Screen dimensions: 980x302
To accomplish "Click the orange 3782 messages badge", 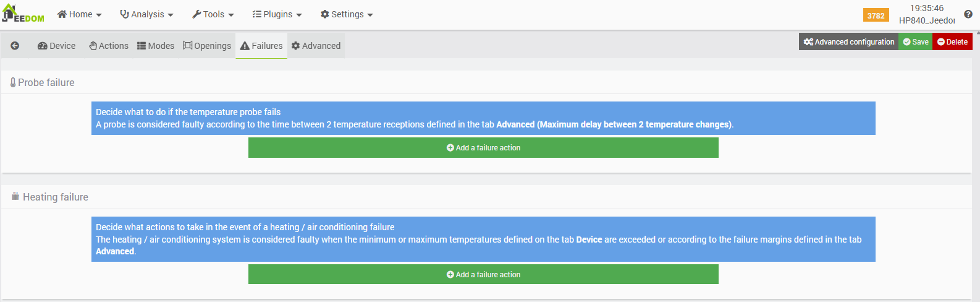I will pyautogui.click(x=876, y=15).
